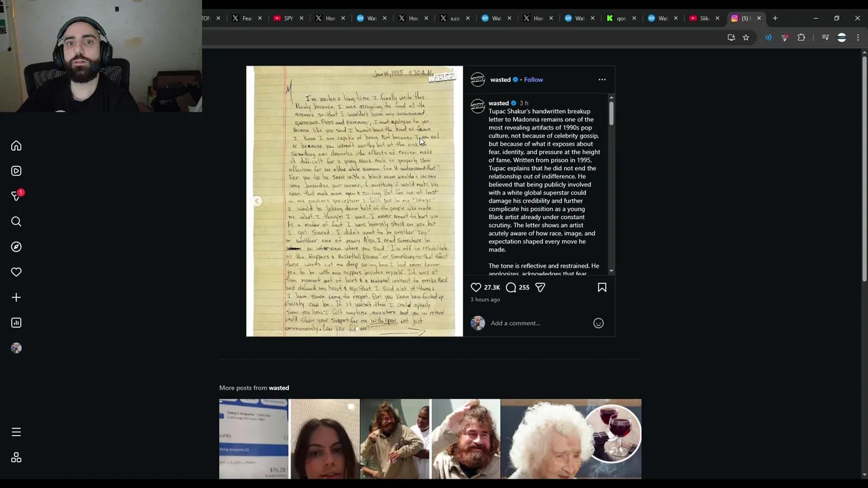Open the emoji picker in comment box
This screenshot has width=868, height=488.
pyautogui.click(x=598, y=323)
